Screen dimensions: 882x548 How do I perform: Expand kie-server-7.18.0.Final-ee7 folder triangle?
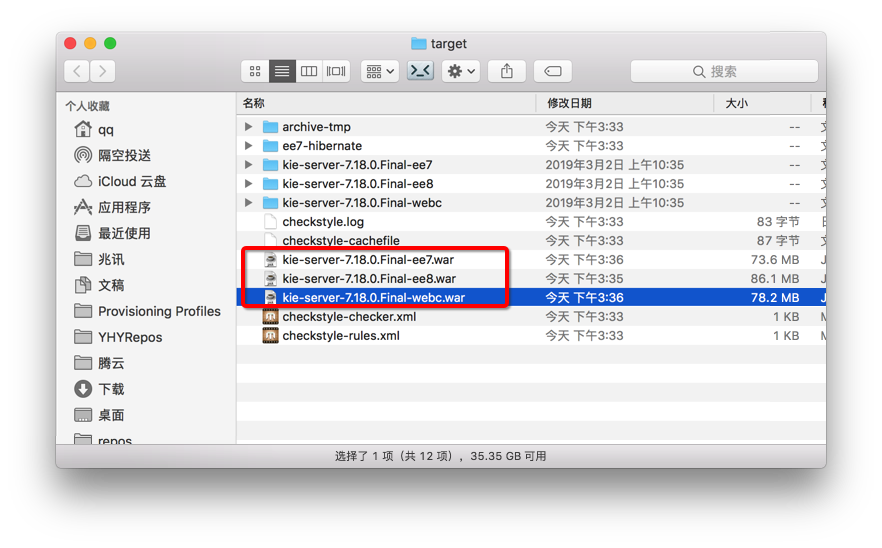(x=248, y=165)
